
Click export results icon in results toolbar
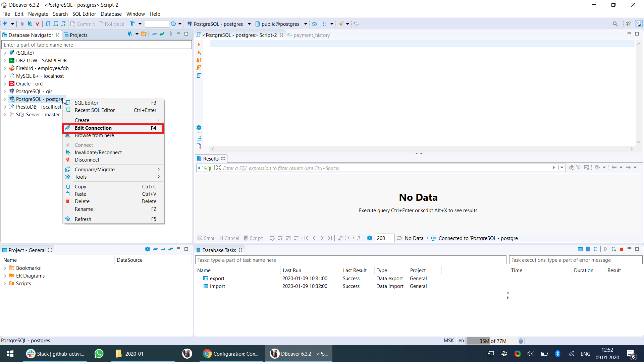tap(359, 238)
